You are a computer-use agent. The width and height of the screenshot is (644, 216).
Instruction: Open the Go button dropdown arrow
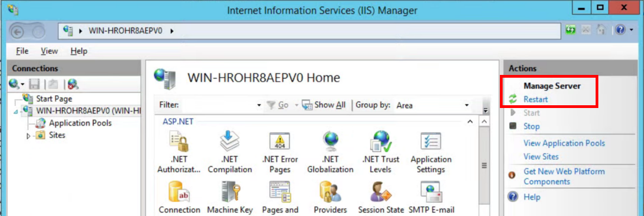point(296,105)
